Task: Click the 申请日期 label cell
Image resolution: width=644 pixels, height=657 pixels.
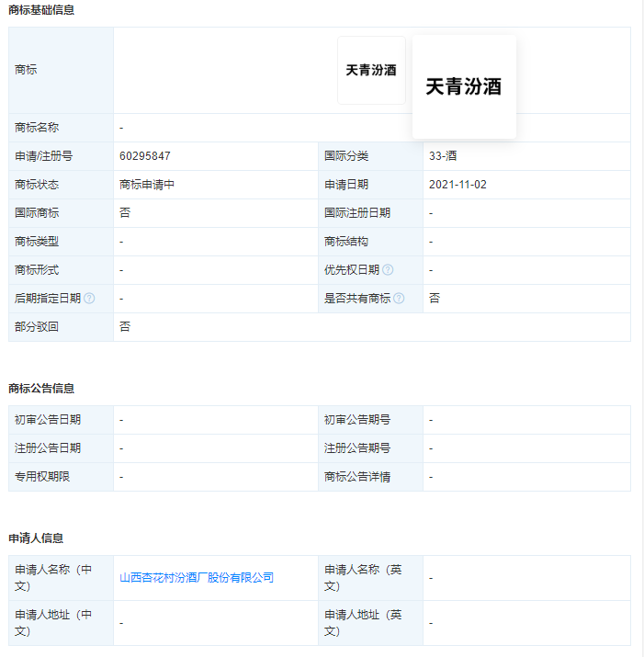Action: pos(371,185)
